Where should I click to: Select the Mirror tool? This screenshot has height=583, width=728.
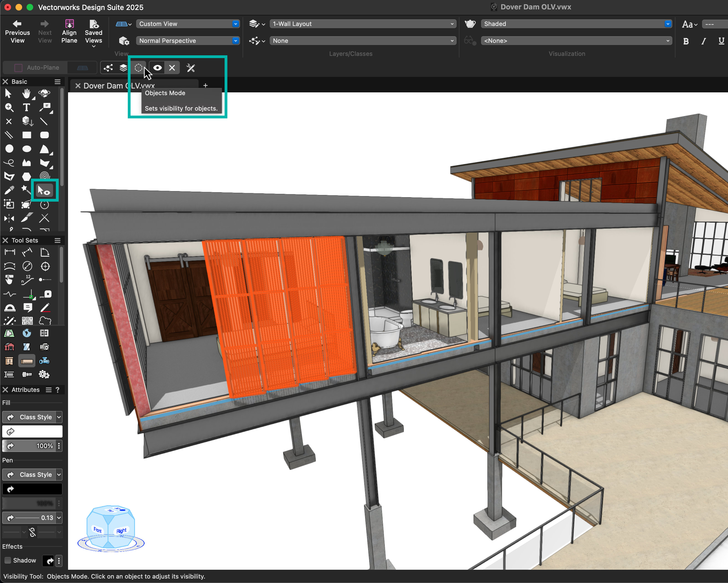[x=9, y=218]
